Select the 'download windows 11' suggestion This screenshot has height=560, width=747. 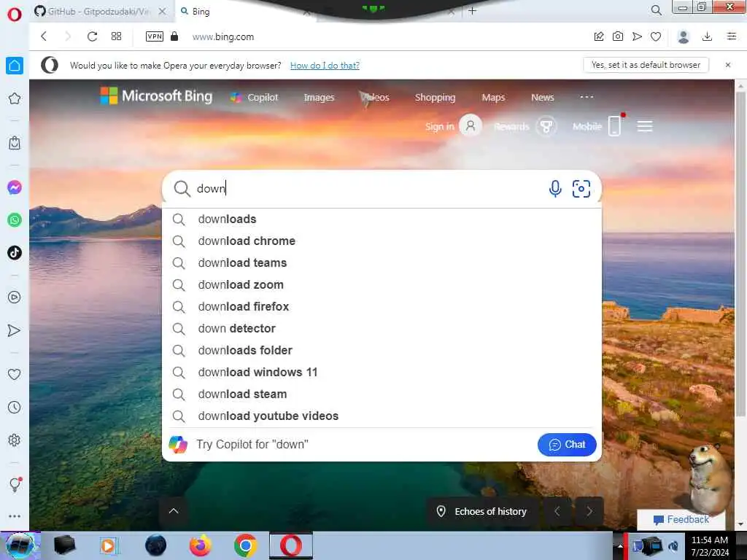point(382,373)
